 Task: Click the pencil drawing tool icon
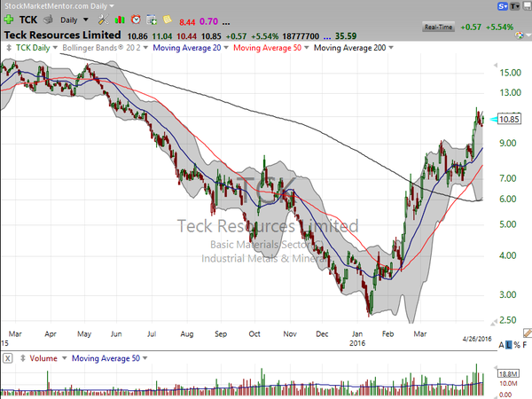(528, 333)
